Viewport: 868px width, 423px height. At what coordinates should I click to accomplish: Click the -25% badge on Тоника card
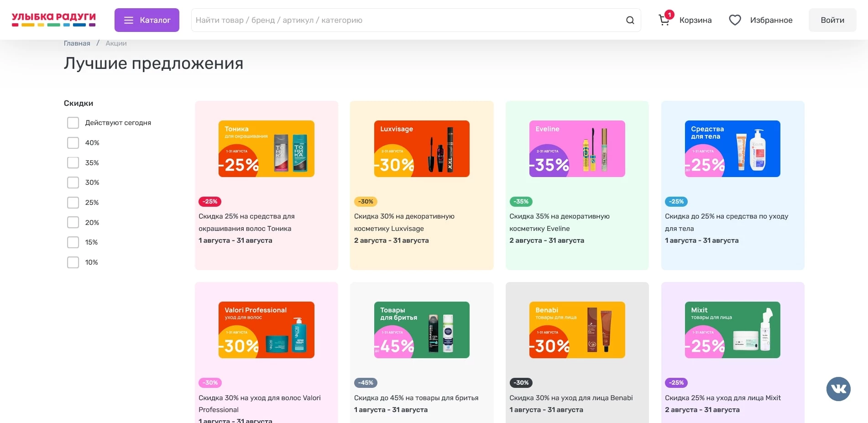pyautogui.click(x=210, y=201)
